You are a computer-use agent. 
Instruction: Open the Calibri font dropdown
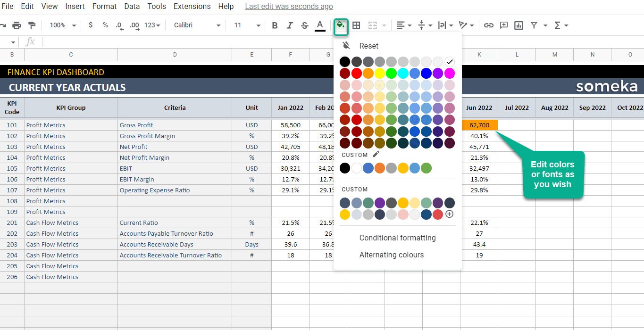coord(197,25)
